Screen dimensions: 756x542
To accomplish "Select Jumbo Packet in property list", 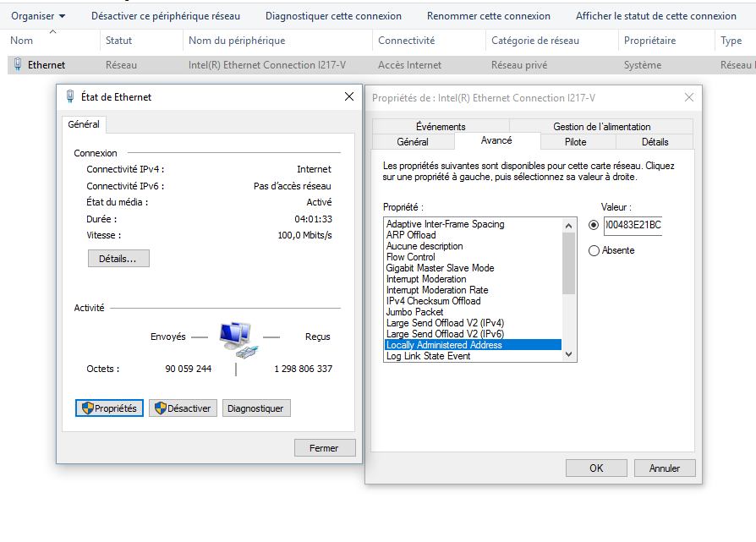I will point(415,312).
